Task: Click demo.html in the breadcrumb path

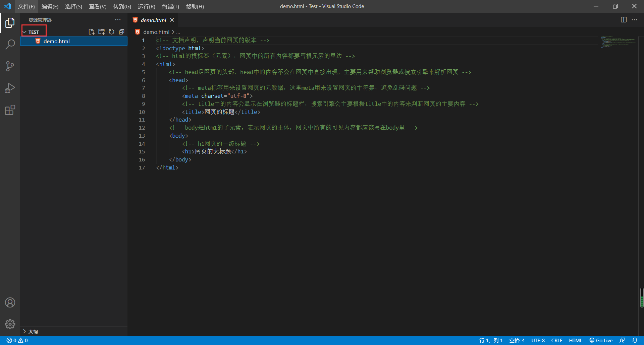Action: tap(156, 32)
